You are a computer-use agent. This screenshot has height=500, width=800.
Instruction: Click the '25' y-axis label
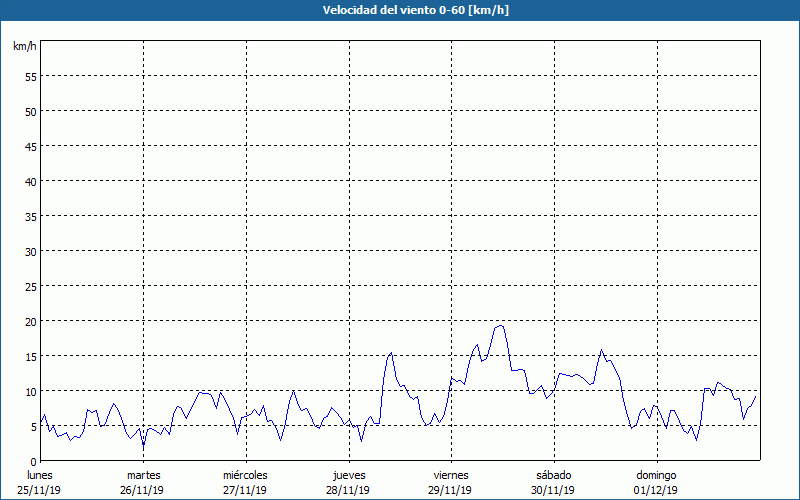31,287
